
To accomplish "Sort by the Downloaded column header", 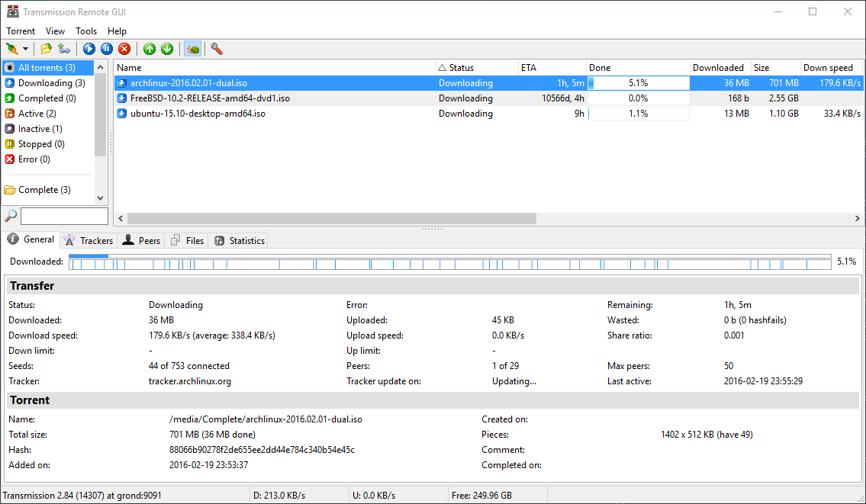I will click(721, 68).
